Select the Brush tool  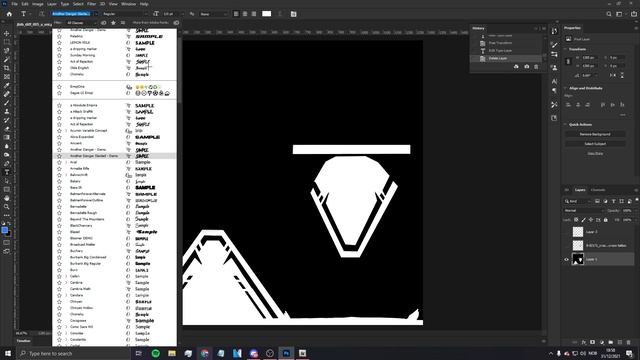tap(7, 102)
